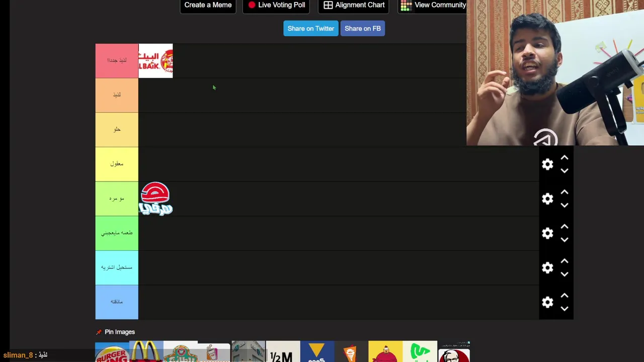Open settings gear for the ماذقته tier row
Screen dimensions: 644x362
(547, 302)
